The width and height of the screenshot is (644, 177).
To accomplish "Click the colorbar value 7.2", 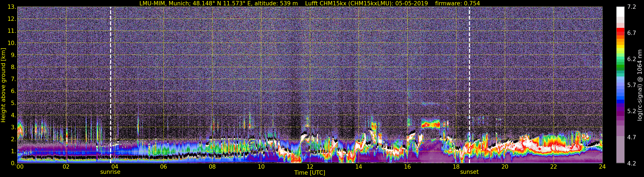I will click(632, 7).
